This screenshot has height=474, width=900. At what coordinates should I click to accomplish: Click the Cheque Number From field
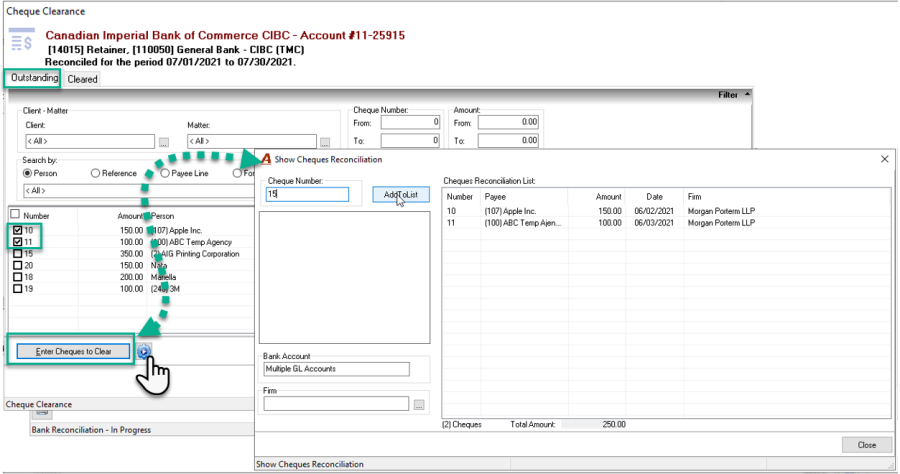point(410,122)
